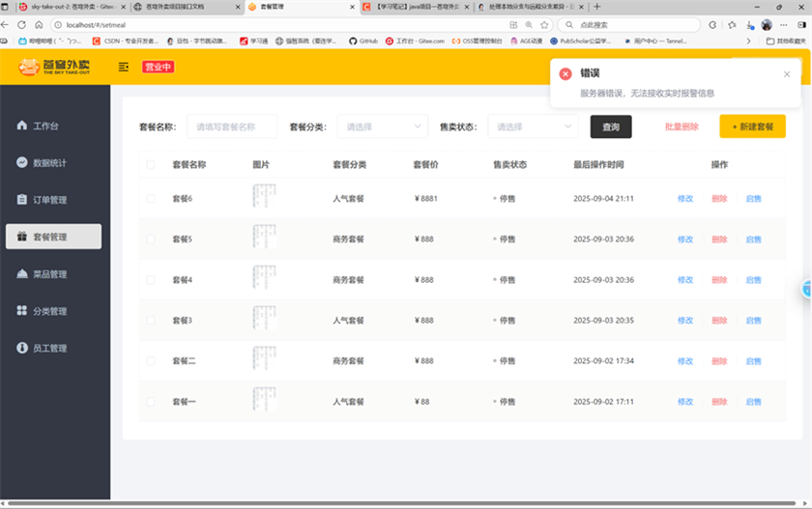
Task: Open the OSS管理控制台 bookmark
Action: tap(478, 41)
